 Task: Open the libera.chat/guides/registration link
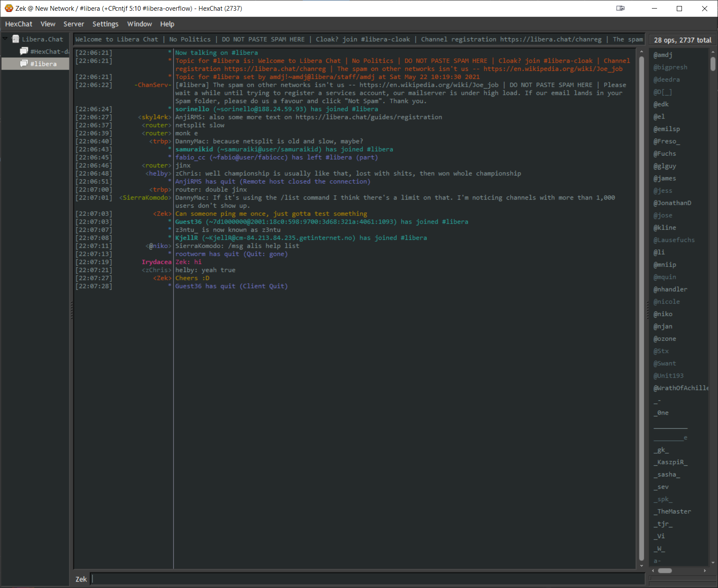pos(368,117)
